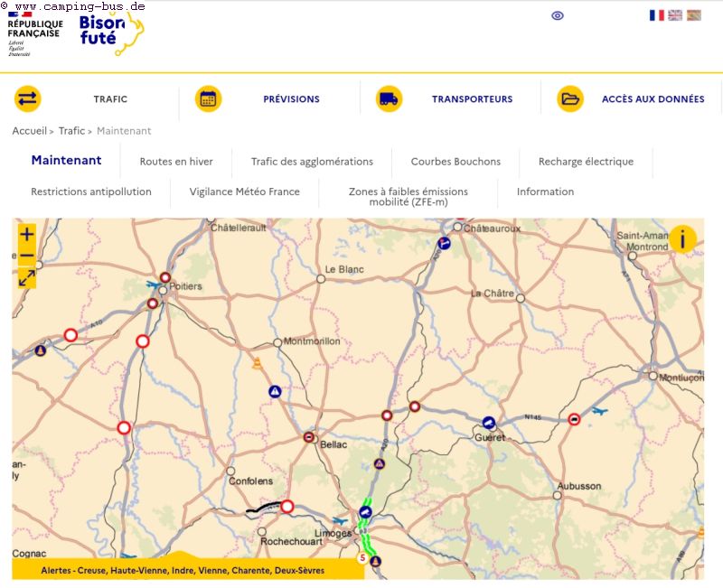Zoom in on the map with plus
This screenshot has width=723, height=588.
tap(27, 235)
